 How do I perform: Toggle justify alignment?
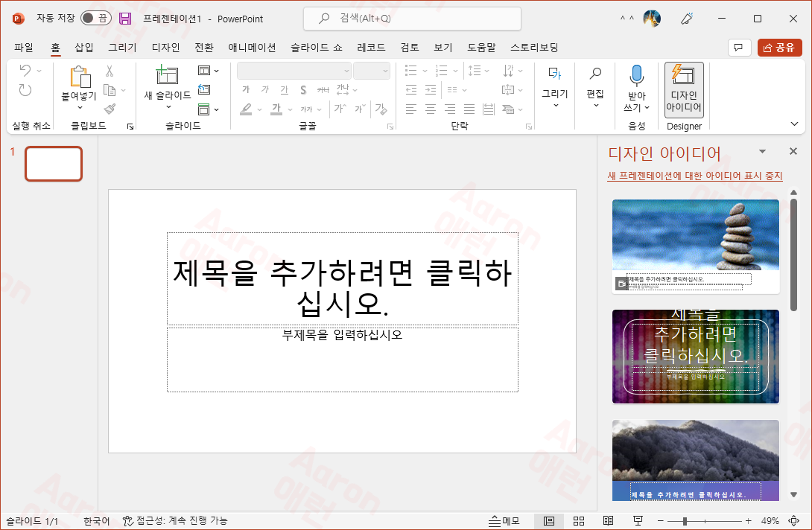469,109
